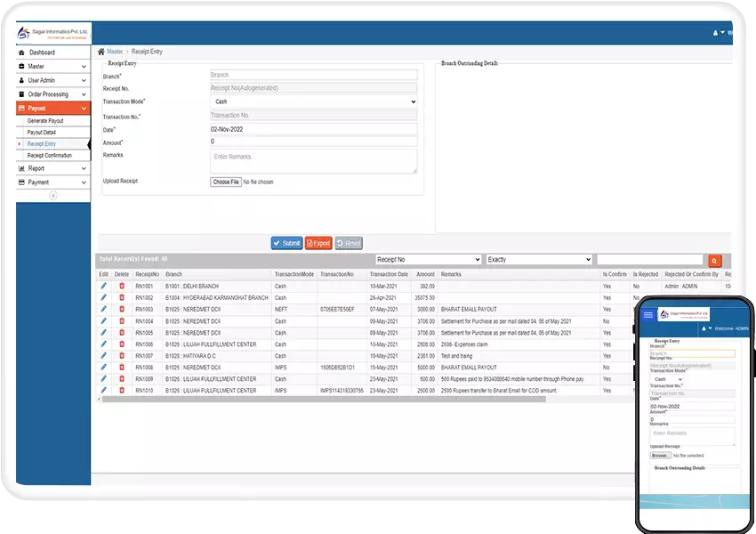
Task: Delete row RN1008 via trash icon
Action: pyautogui.click(x=122, y=367)
